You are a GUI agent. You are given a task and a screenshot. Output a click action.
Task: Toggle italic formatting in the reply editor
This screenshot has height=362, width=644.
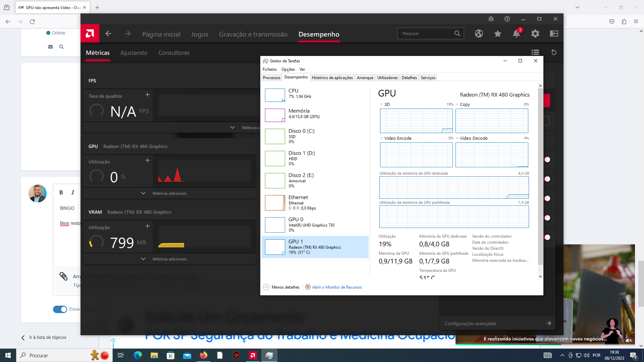point(73,192)
